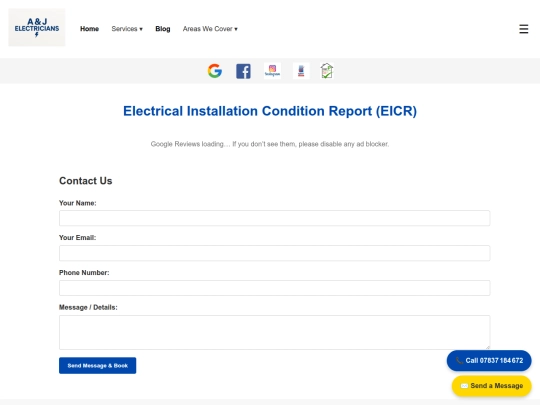Click the 'Your Name:' label
The width and height of the screenshot is (540, 405).
click(x=78, y=203)
